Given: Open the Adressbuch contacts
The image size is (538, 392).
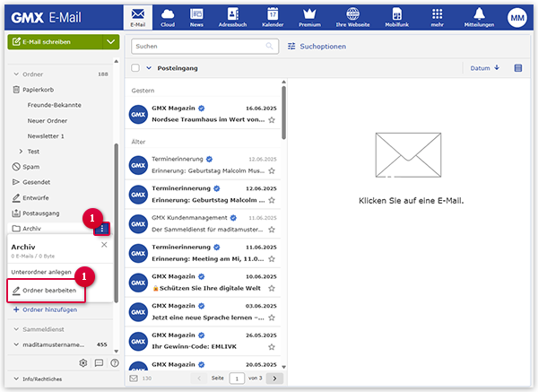Looking at the screenshot, I should click(x=232, y=18).
